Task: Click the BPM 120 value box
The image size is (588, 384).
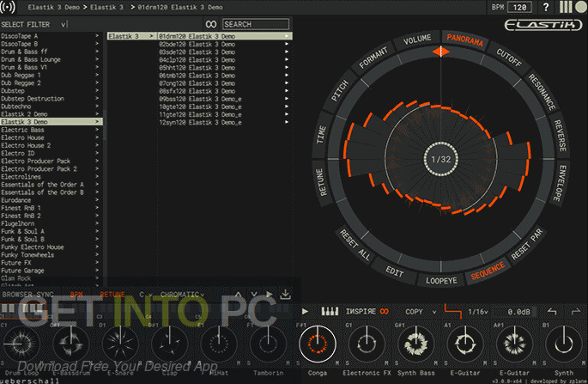Action: point(519,7)
